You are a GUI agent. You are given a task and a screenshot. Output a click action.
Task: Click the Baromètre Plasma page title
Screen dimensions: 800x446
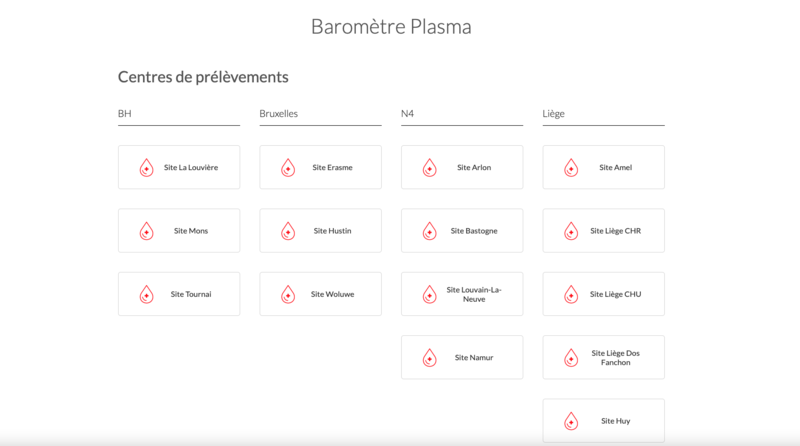point(391,27)
